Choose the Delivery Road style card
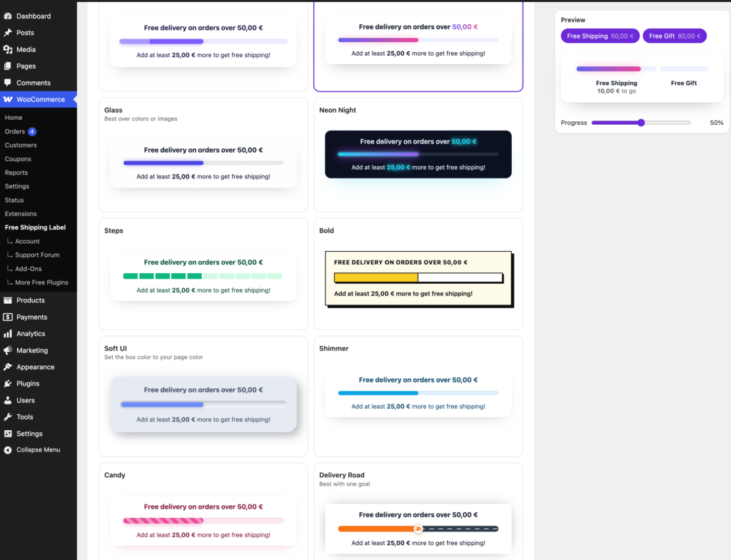Viewport: 731px width, 560px height. click(x=418, y=511)
